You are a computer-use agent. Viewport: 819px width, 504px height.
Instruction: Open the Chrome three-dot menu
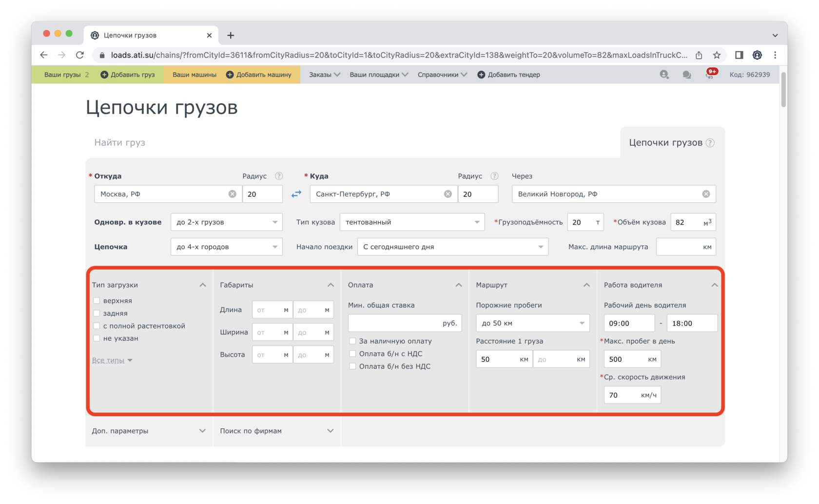775,55
